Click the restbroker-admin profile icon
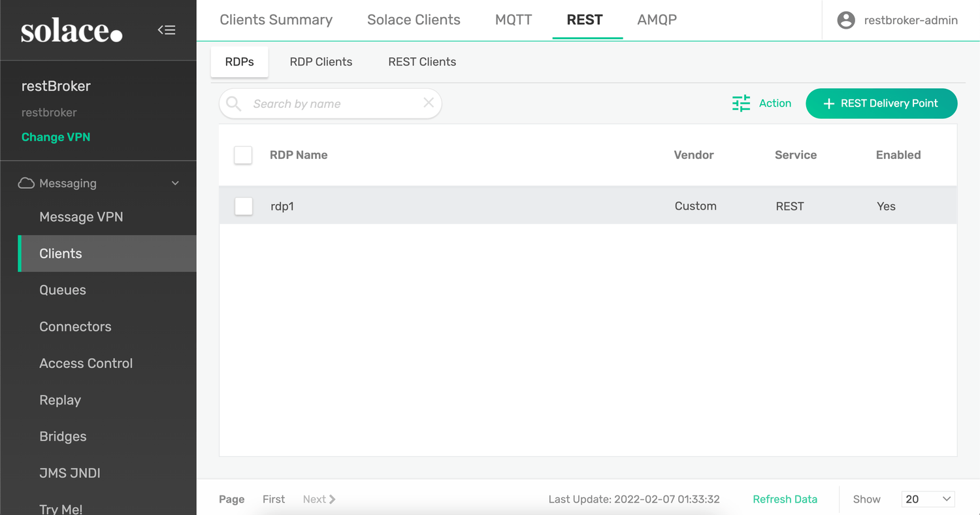 [x=845, y=20]
